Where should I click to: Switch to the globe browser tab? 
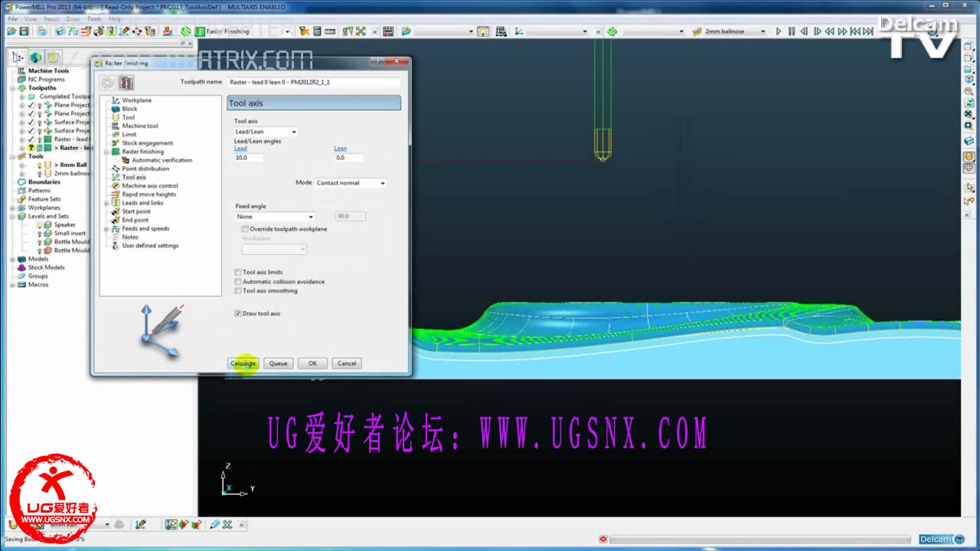[x=35, y=57]
